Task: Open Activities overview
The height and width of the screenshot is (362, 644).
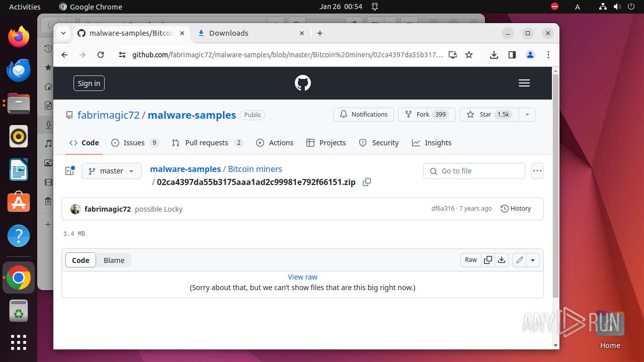Action: (x=25, y=7)
